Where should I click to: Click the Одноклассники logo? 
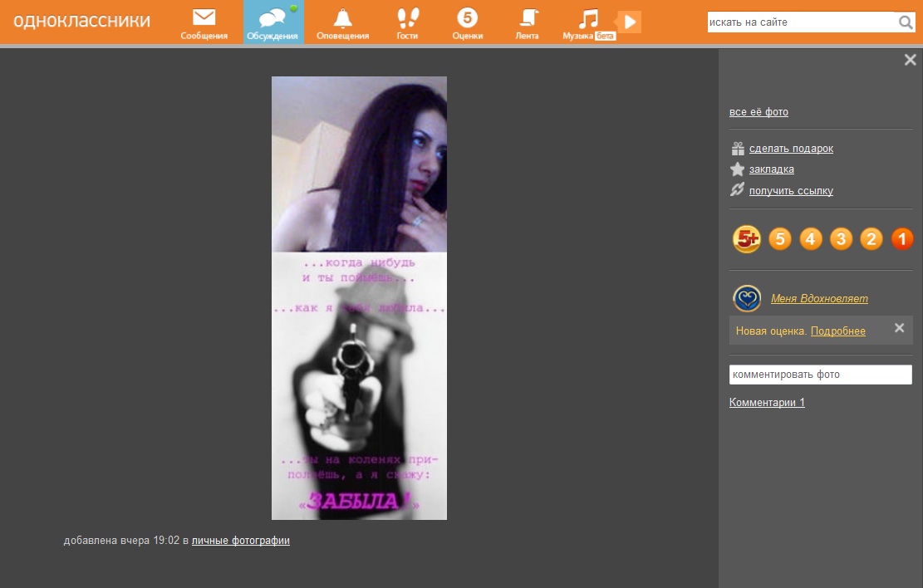tap(81, 21)
